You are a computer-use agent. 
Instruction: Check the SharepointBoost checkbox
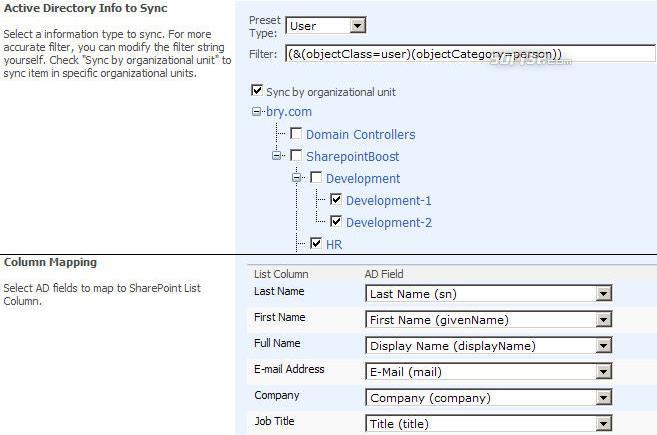coord(296,155)
